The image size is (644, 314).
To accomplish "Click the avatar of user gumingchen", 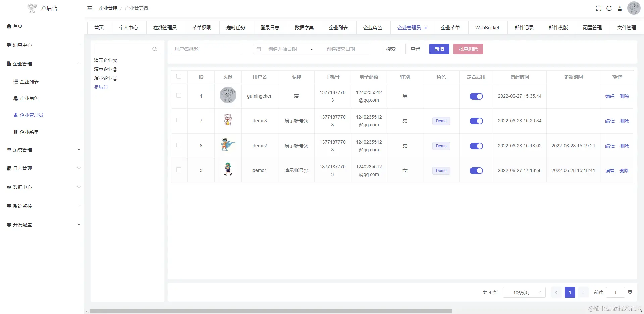I will 228,95.
